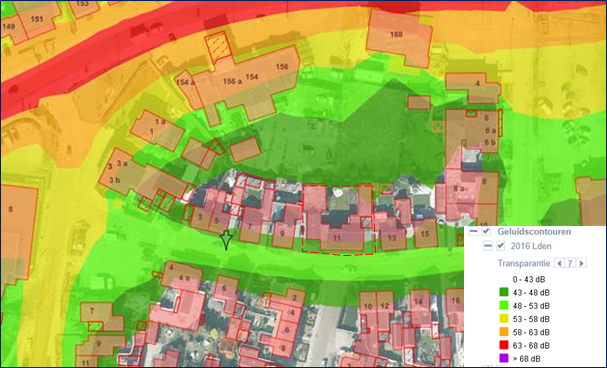Click the transparency value field showing 7
The height and width of the screenshot is (368, 607).
pos(570,264)
